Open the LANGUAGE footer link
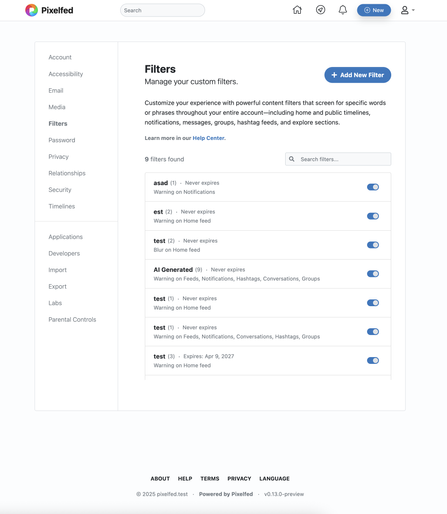 click(274, 479)
